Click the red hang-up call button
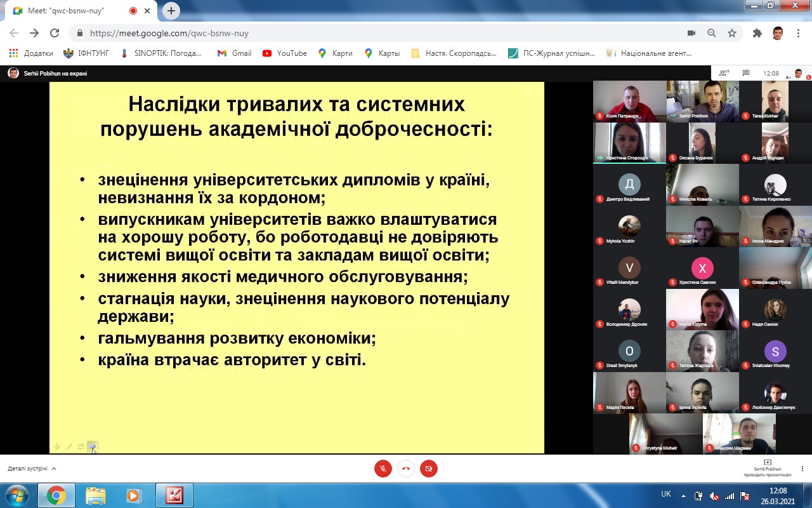812x508 pixels. click(x=406, y=469)
